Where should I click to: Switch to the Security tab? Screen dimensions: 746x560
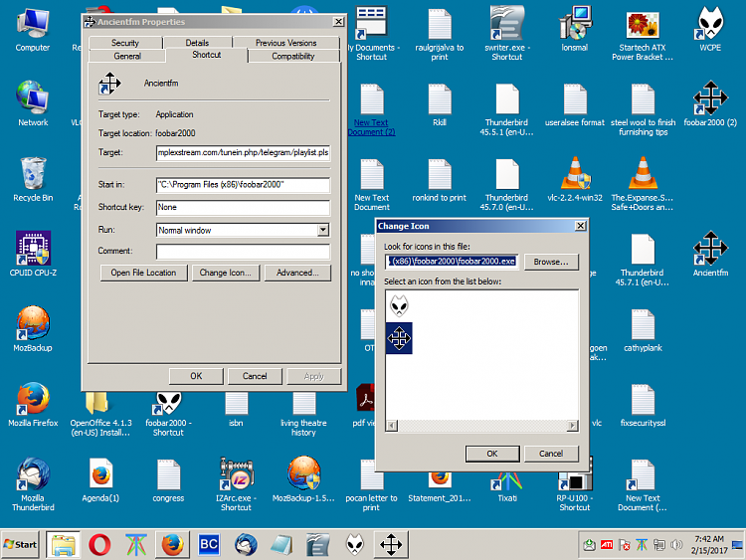pos(125,43)
